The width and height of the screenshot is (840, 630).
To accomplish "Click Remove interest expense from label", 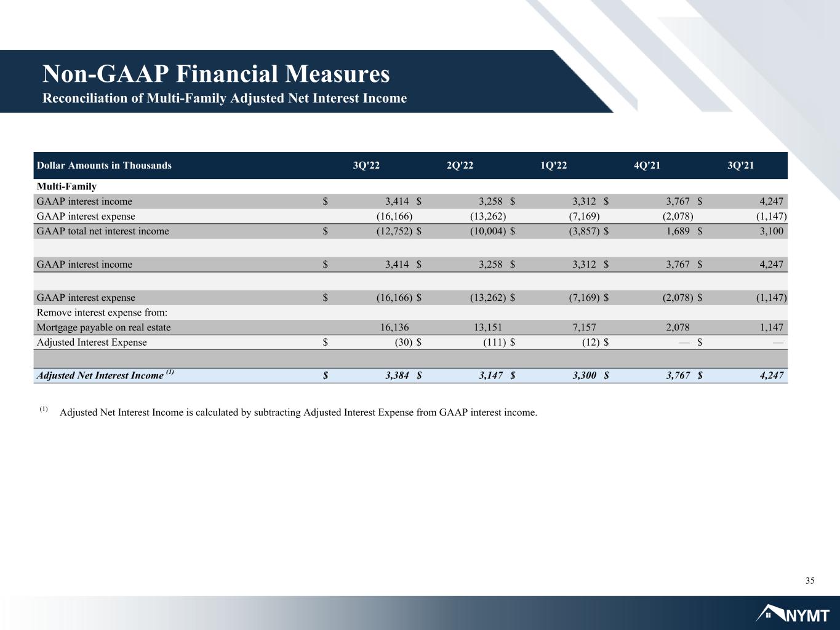I will tap(102, 313).
